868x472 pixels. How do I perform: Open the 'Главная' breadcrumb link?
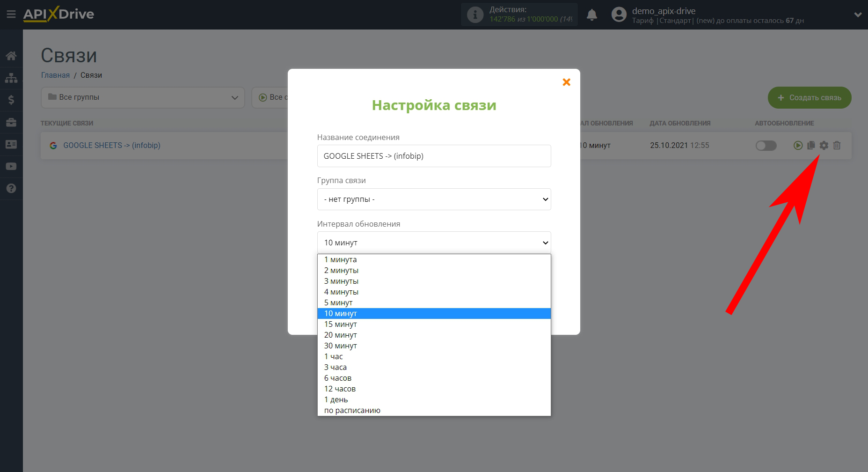coord(55,75)
